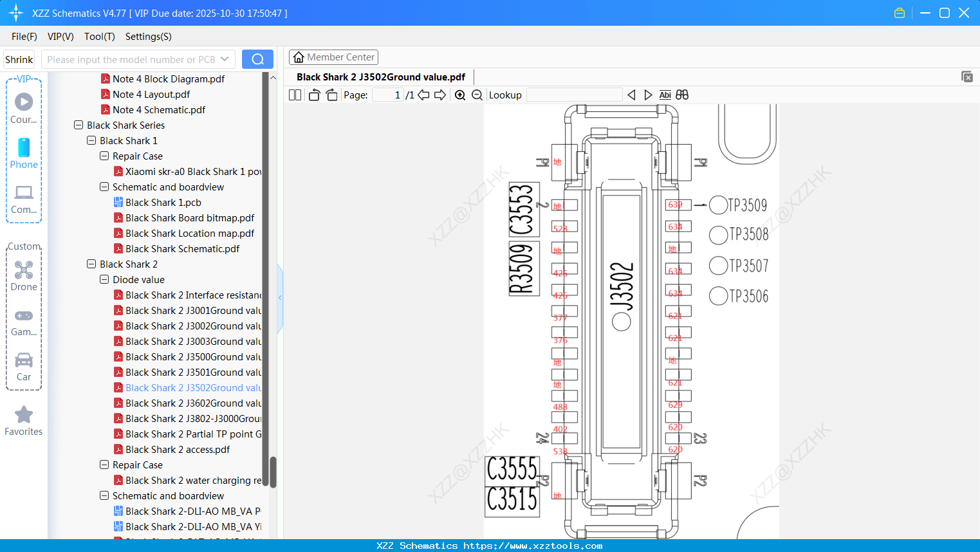This screenshot has height=552, width=980.
Task: Open the Black Shark 1.pcb boardview file
Action: click(x=163, y=202)
